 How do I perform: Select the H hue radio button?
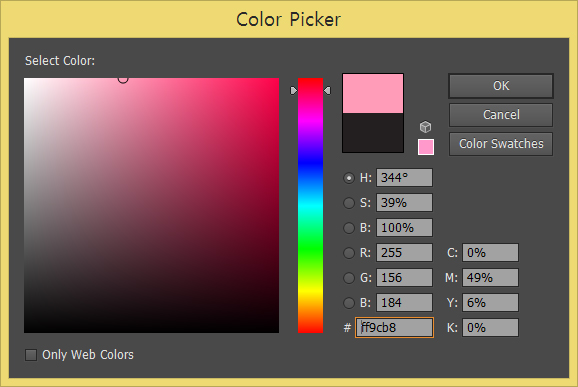tap(349, 178)
